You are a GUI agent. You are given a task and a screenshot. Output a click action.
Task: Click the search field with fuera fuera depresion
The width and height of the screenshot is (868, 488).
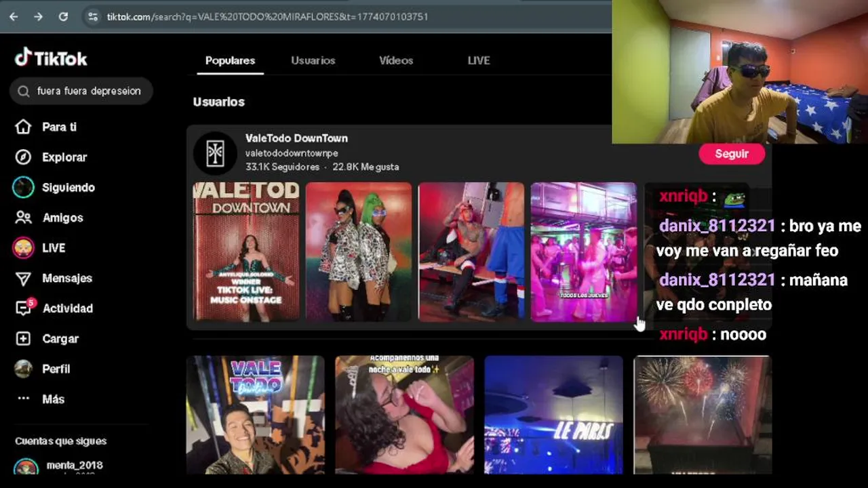tap(81, 91)
